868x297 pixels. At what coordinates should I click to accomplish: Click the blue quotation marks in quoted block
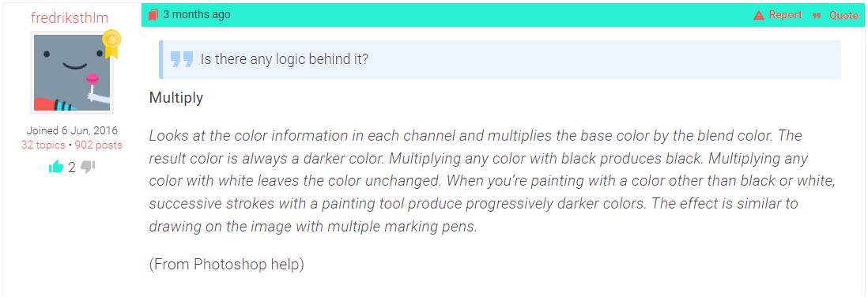coord(182,59)
